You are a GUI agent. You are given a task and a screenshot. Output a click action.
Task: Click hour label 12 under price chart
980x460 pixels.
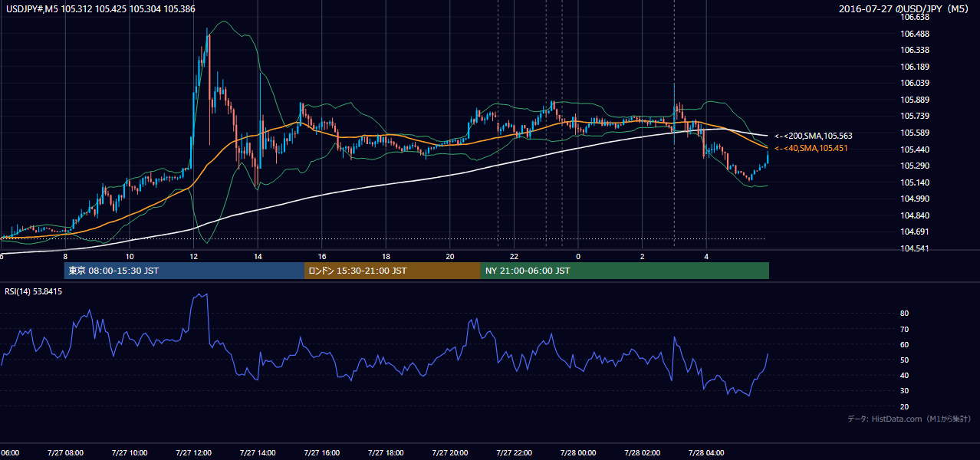click(x=193, y=256)
